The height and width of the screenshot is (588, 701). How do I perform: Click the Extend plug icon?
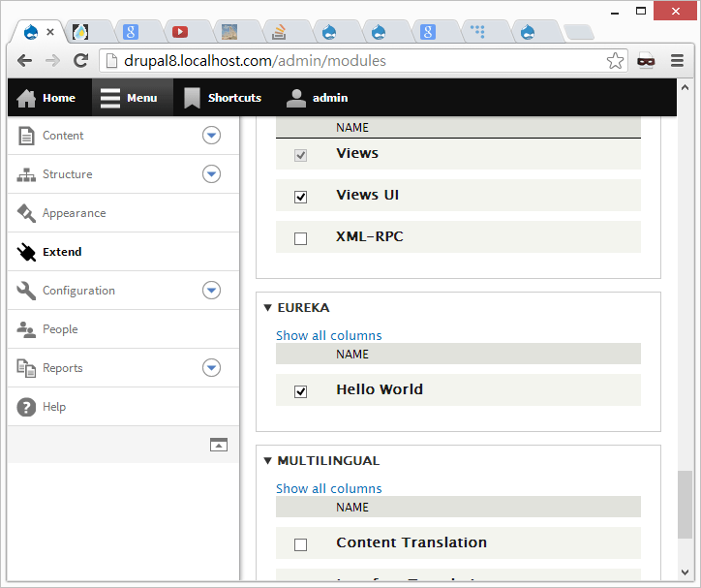point(26,252)
